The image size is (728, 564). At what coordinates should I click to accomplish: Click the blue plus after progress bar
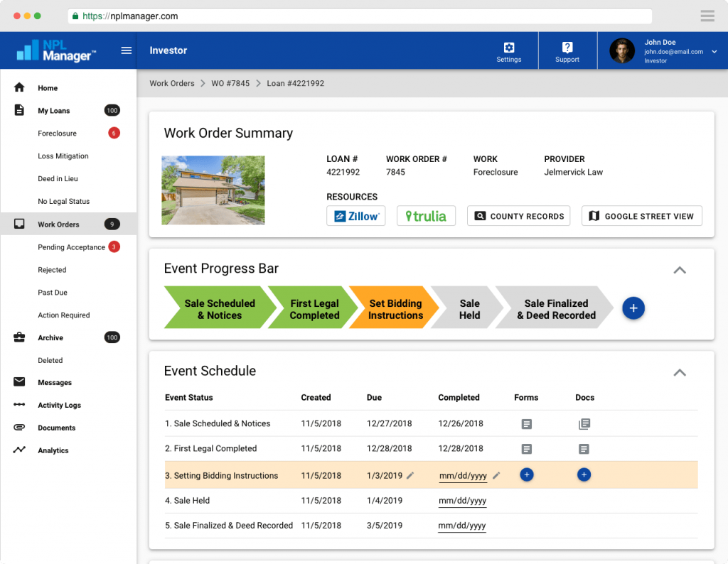click(x=633, y=308)
